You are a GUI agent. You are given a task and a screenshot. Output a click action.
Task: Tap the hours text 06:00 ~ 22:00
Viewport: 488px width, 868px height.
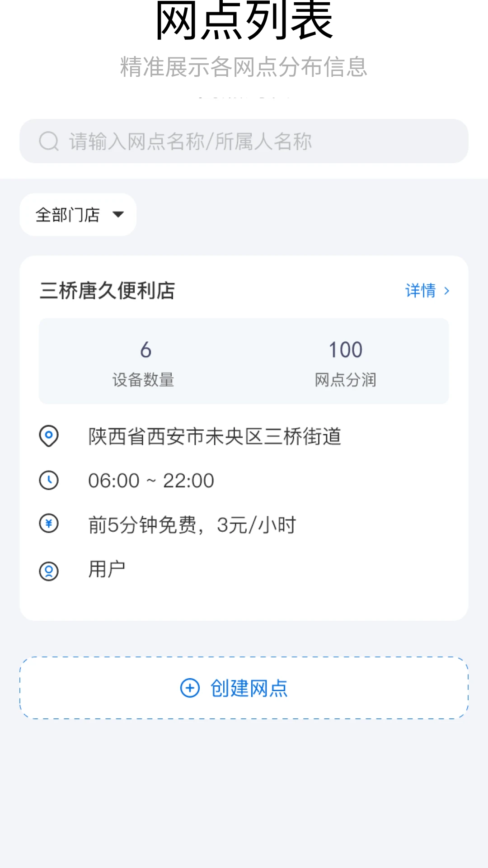(x=151, y=481)
